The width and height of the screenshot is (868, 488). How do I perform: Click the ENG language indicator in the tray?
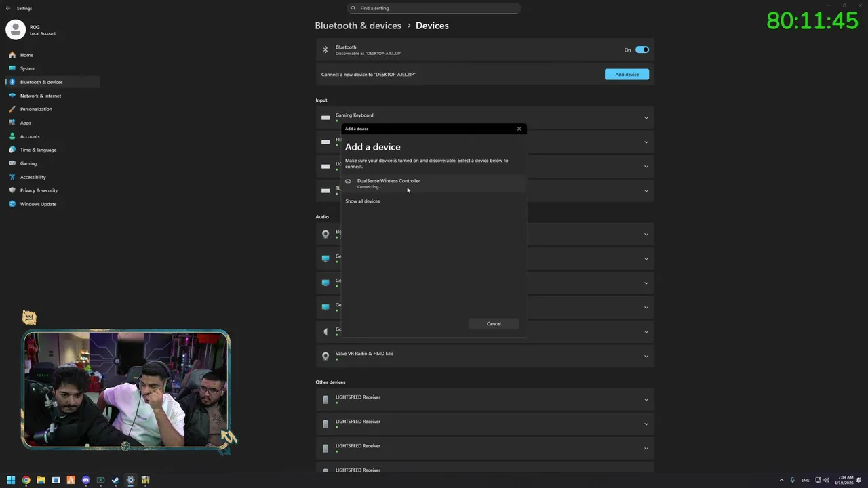805,480
